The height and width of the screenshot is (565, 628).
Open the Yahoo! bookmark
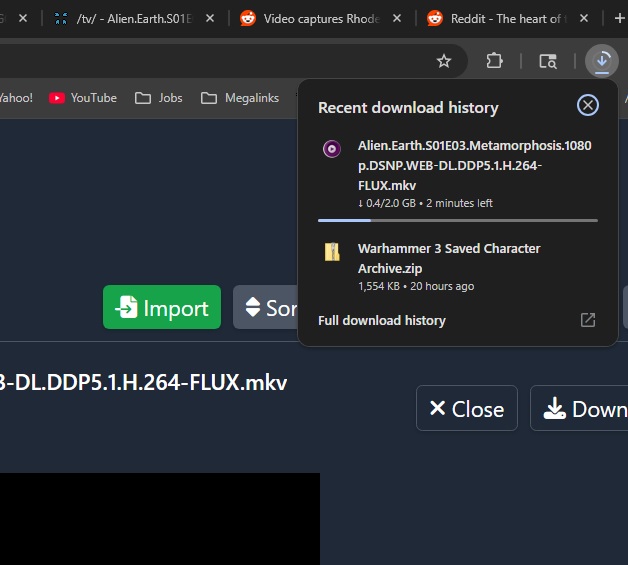tap(16, 98)
